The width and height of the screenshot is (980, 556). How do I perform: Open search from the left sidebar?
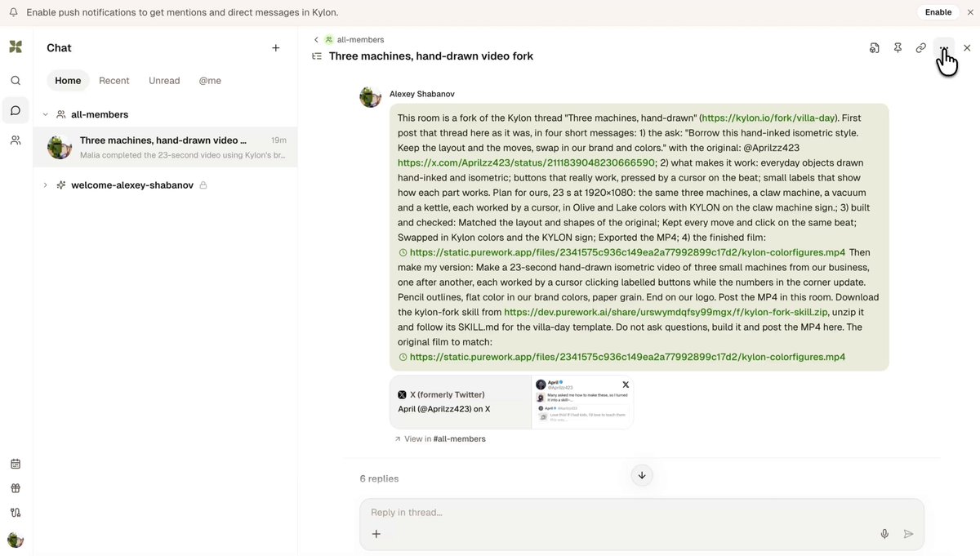click(x=16, y=81)
